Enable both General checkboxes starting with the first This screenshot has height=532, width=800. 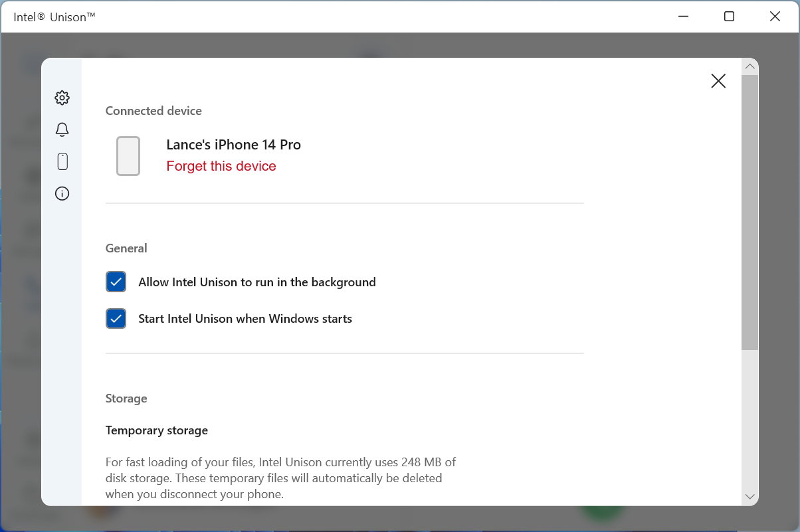click(116, 282)
